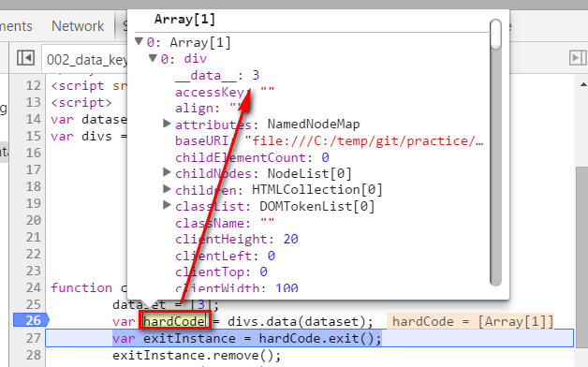Toggle the debugger sidebar icon at right
588x367 pixels.
tap(578, 58)
